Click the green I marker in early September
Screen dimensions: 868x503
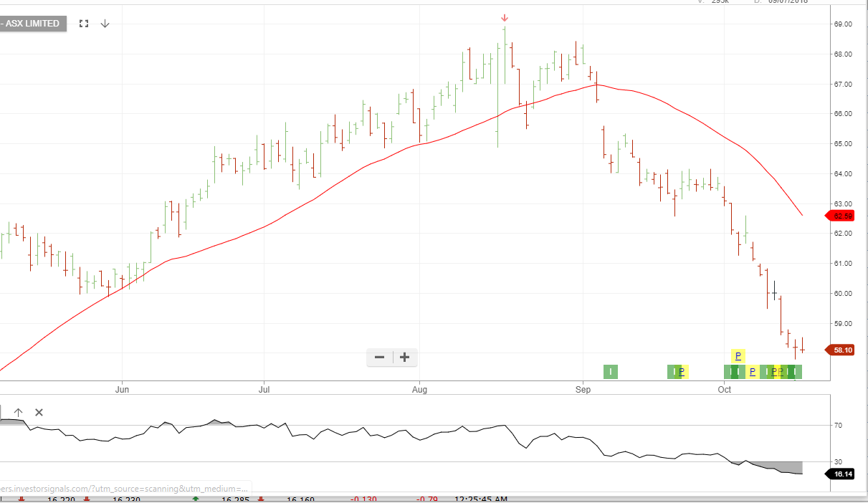[x=610, y=371]
